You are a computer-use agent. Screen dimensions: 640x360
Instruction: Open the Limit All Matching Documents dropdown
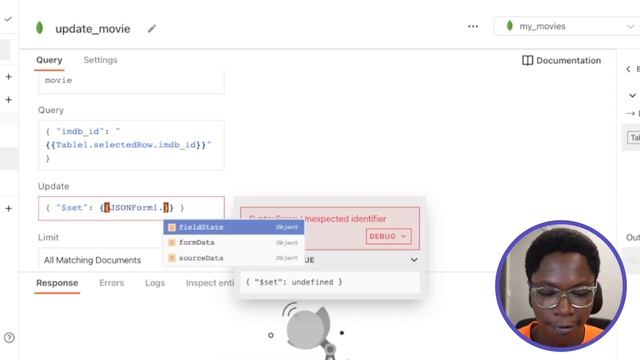click(100, 259)
